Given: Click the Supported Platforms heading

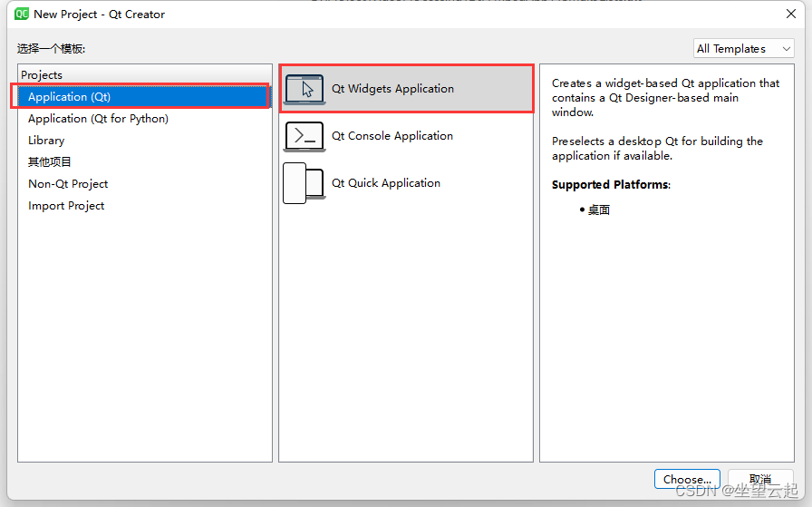Looking at the screenshot, I should (x=610, y=185).
